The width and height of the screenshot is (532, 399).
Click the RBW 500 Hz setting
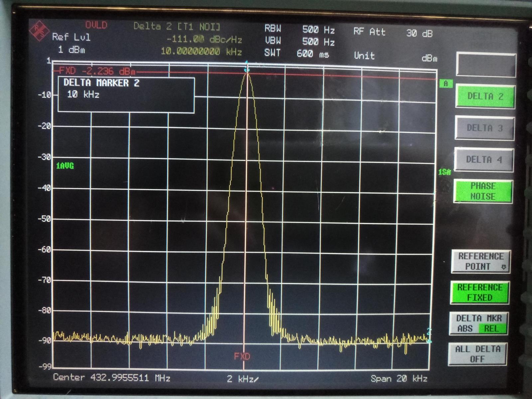click(x=299, y=29)
